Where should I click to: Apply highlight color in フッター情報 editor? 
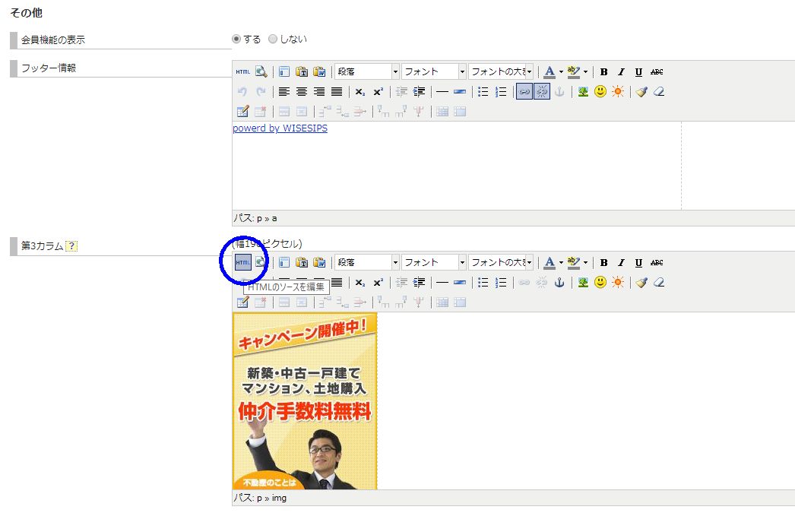point(573,72)
